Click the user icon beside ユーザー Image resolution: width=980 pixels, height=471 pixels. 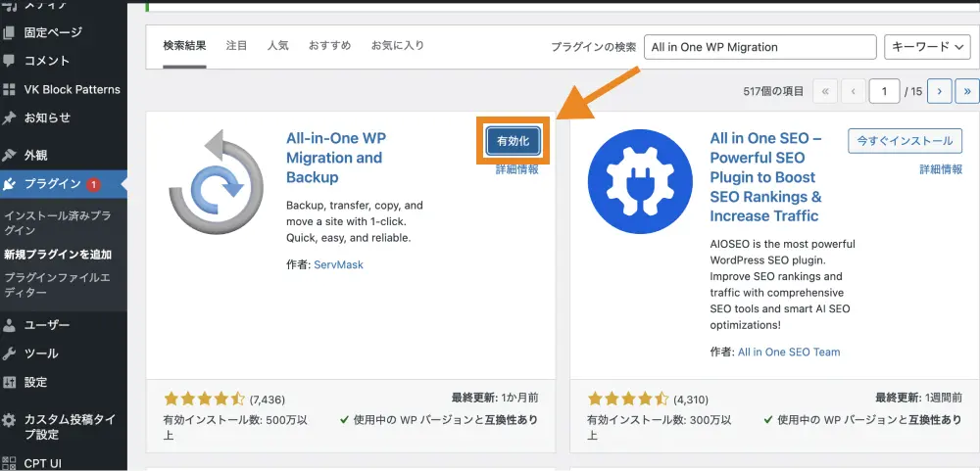click(x=9, y=325)
